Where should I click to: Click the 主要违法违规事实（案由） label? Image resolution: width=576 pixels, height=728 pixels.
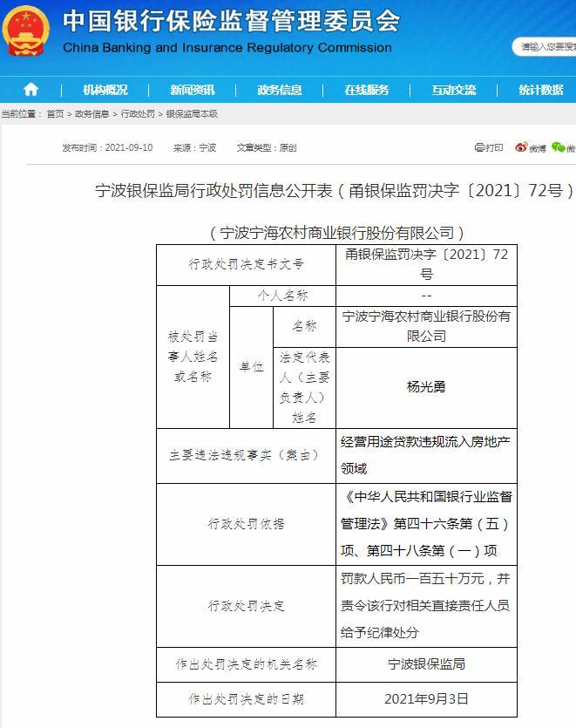point(246,455)
